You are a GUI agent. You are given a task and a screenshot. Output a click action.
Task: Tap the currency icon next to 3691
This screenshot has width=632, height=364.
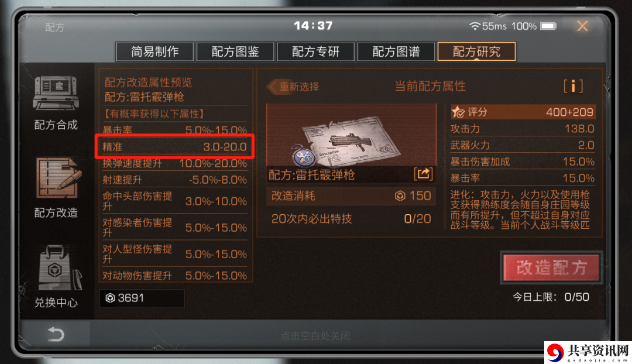pyautogui.click(x=110, y=298)
